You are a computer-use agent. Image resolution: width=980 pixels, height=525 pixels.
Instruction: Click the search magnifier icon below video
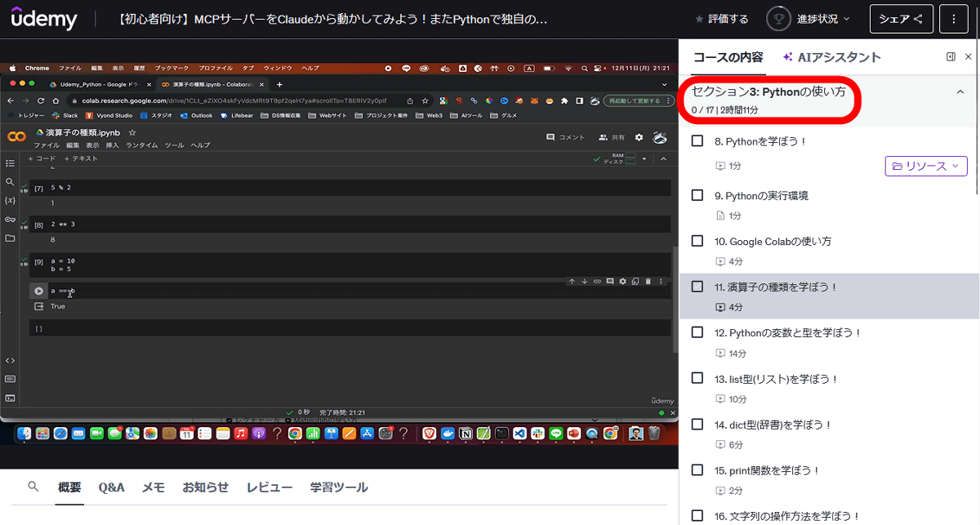coord(33,487)
